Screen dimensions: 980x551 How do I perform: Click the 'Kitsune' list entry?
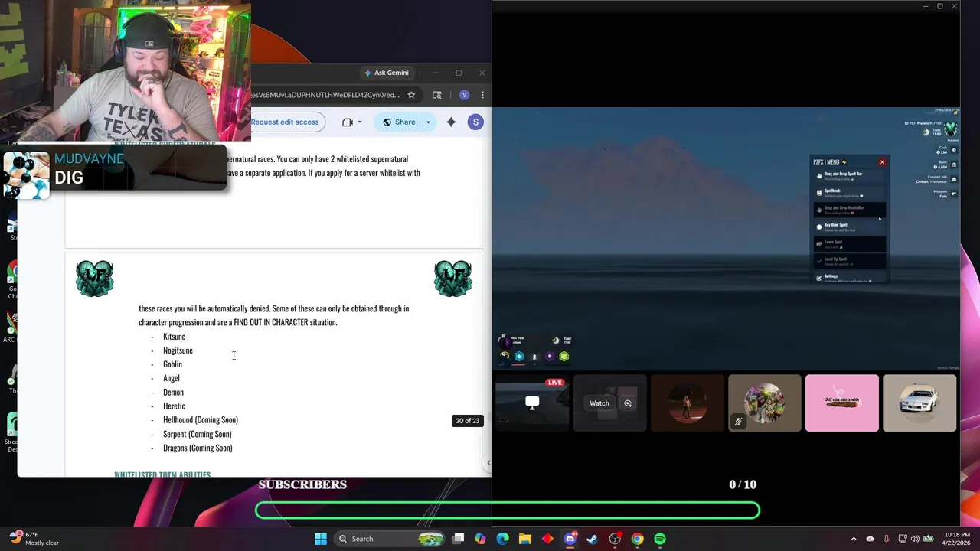click(x=174, y=337)
